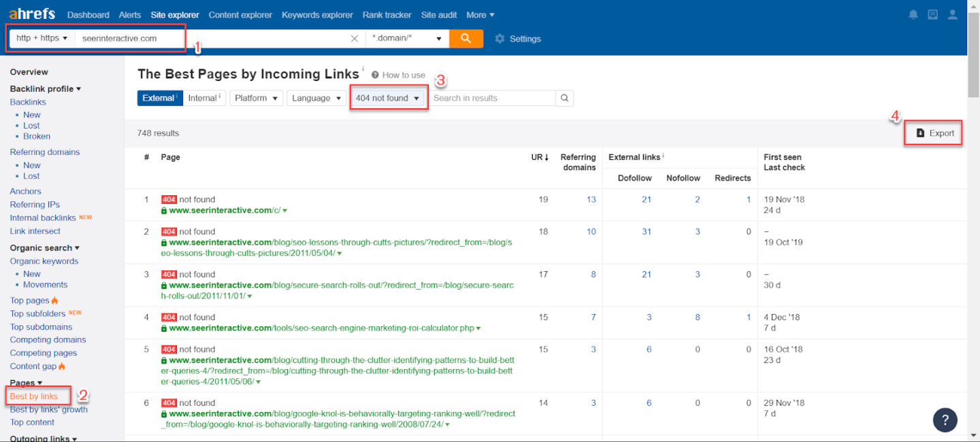980x442 pixels.
Task: Open the http + https protocol dropdown
Action: point(42,38)
